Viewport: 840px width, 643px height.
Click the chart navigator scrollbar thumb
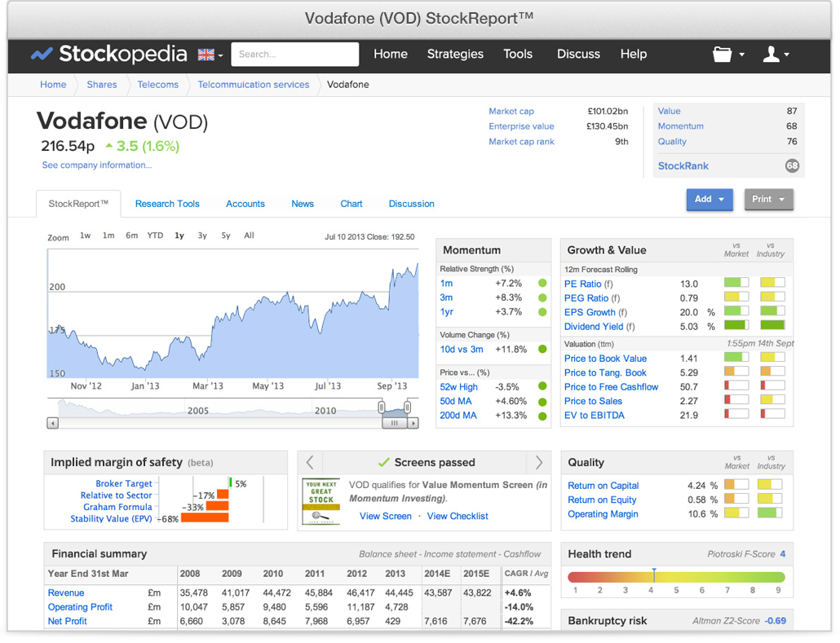pyautogui.click(x=395, y=423)
